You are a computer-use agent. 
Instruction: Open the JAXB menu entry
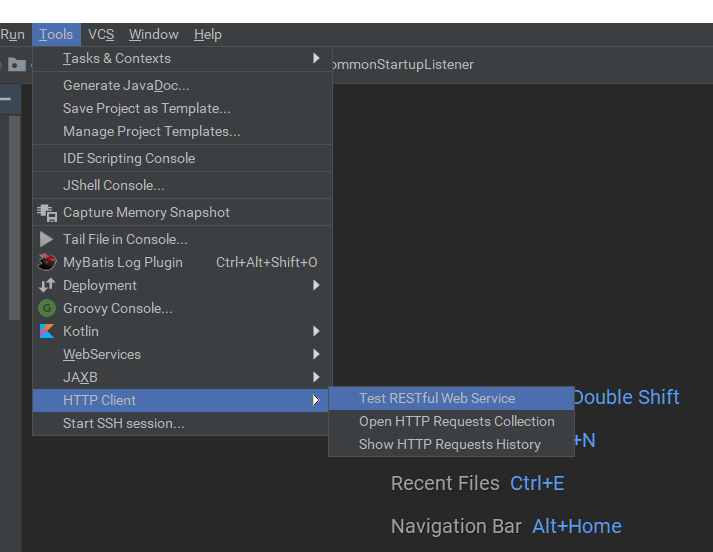coord(182,377)
